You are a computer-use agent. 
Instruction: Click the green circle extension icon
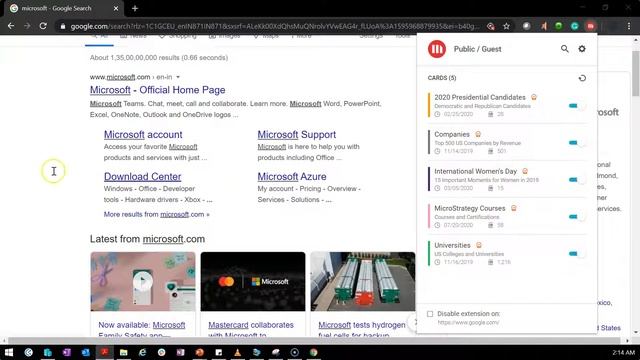click(x=559, y=26)
